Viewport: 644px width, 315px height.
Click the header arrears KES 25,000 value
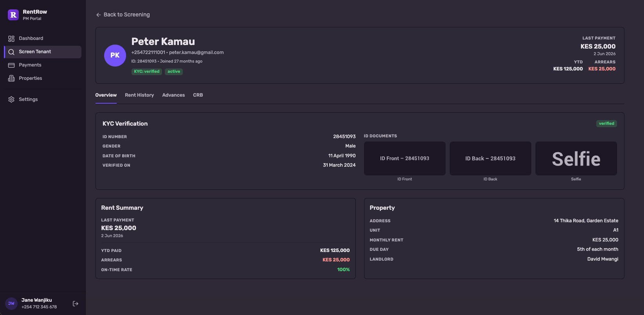[x=602, y=69]
